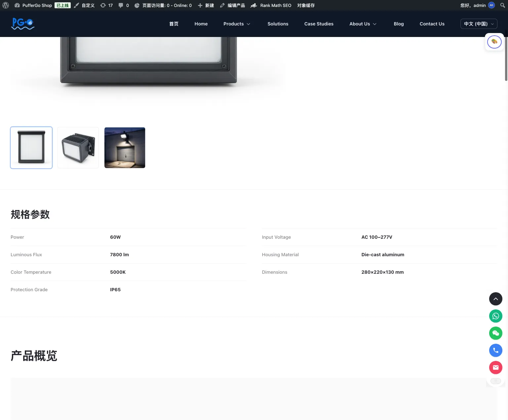The image size is (508, 420).
Task: Click the PufferGo fish logo
Action: pos(23,24)
